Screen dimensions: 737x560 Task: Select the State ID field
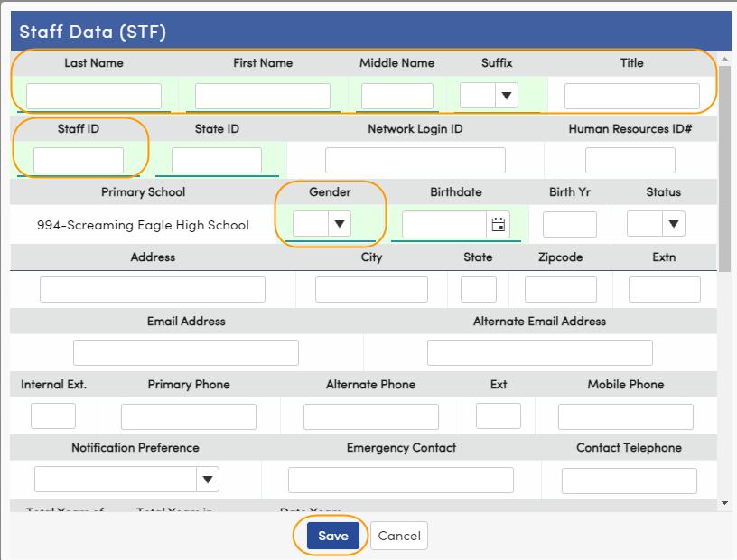point(217,160)
